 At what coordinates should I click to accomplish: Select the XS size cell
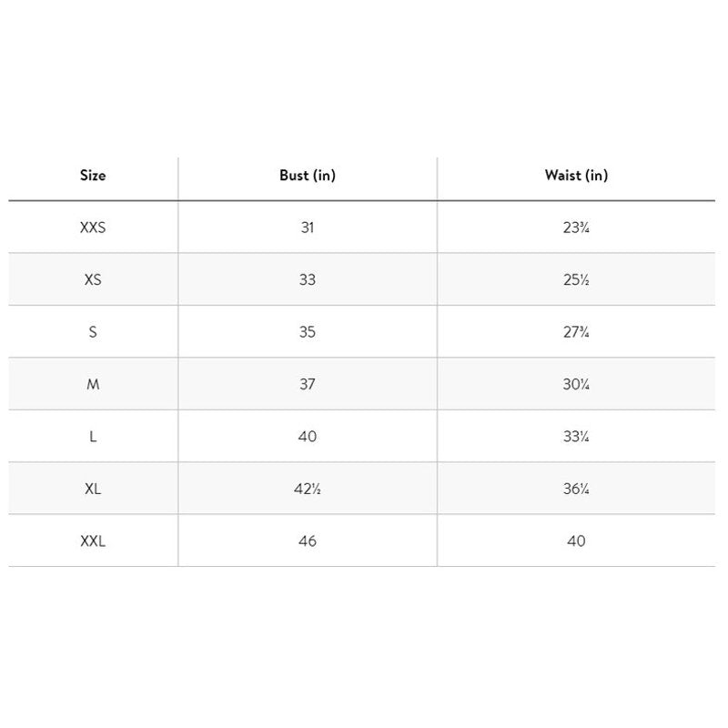pos(93,279)
